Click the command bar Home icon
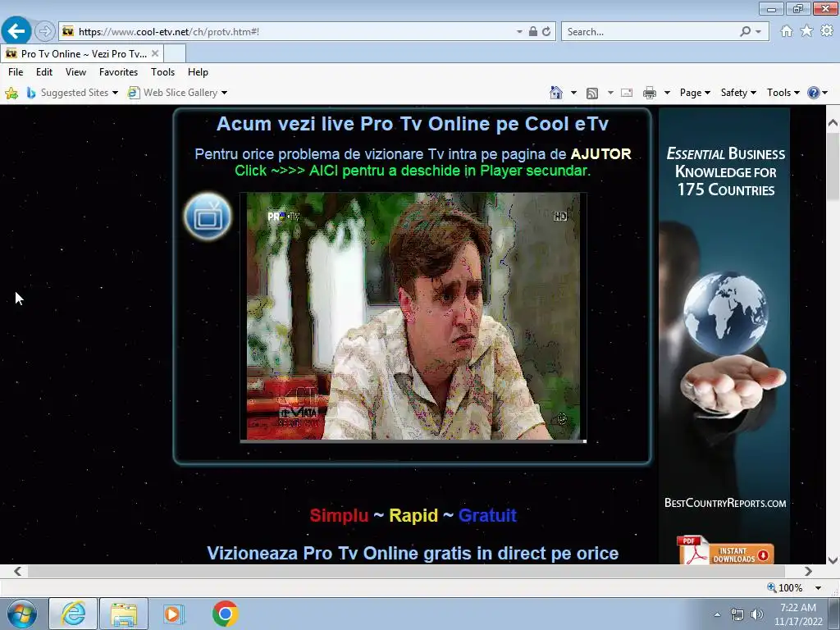Viewport: 840px width, 630px height. click(x=556, y=93)
